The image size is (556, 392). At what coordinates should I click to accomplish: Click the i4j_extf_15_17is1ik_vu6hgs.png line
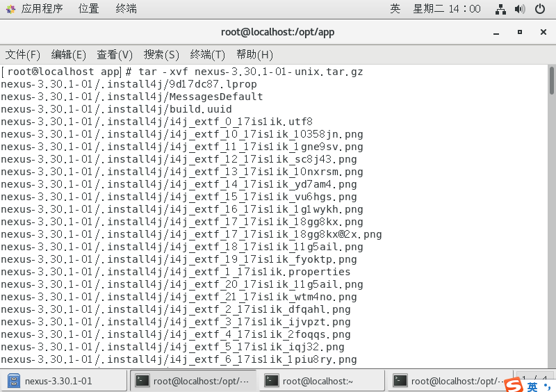click(179, 197)
